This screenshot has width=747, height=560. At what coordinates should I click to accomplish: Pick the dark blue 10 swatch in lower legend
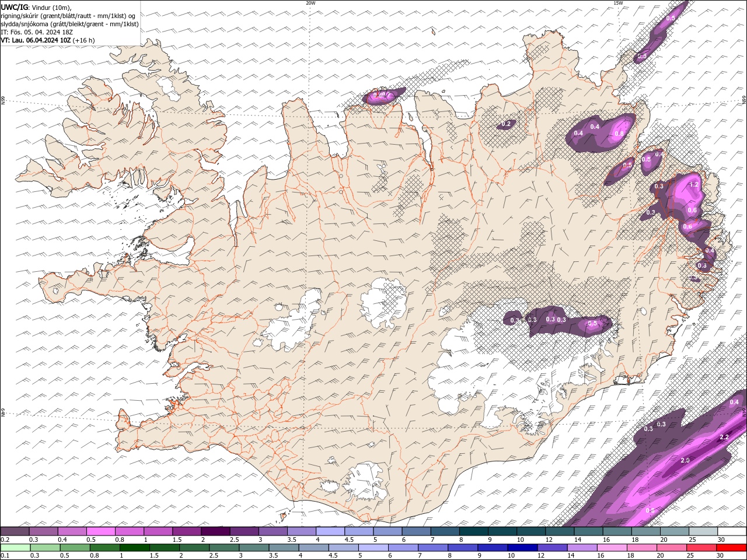point(522,548)
